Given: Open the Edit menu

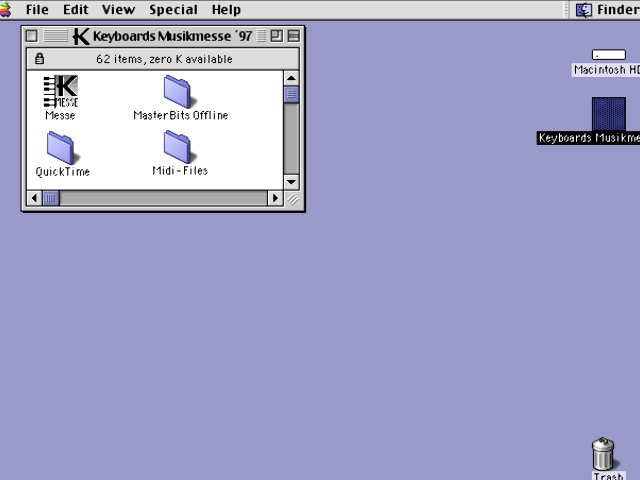Looking at the screenshot, I should [x=76, y=9].
